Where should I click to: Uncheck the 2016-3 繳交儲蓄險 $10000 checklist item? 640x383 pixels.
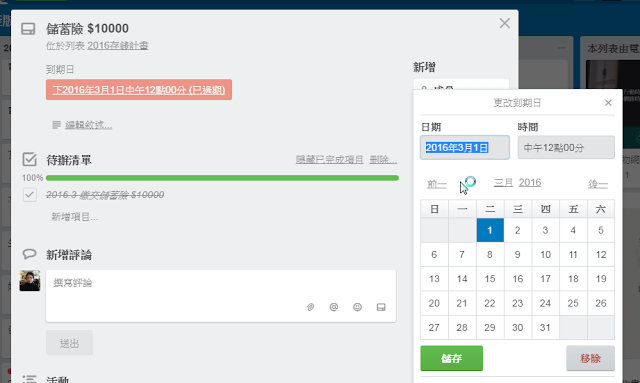30,195
